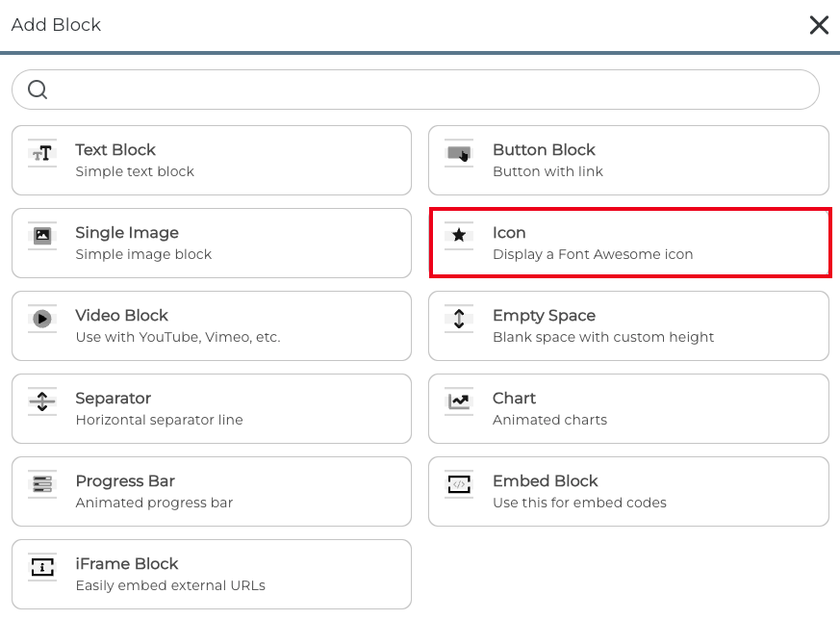The height and width of the screenshot is (620, 840).
Task: Choose Button with link description
Action: pyautogui.click(x=547, y=171)
